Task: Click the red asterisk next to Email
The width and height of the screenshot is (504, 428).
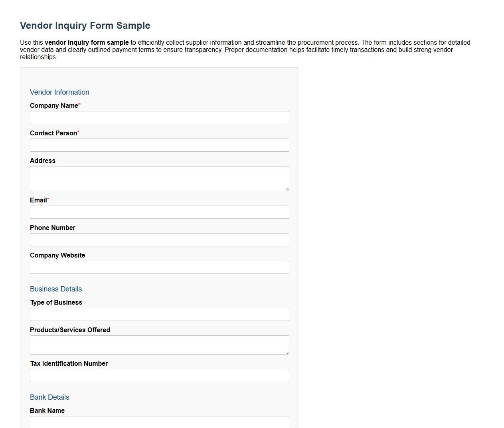Action: tap(48, 198)
